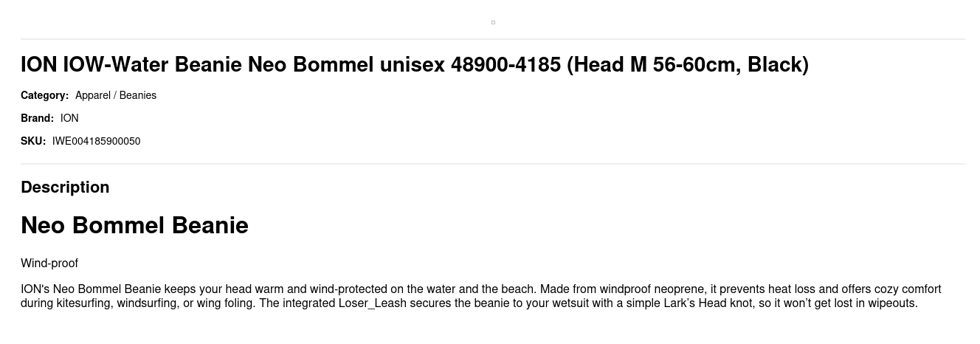Click the 'Neo Bommel Beanie' large heading

(134, 225)
